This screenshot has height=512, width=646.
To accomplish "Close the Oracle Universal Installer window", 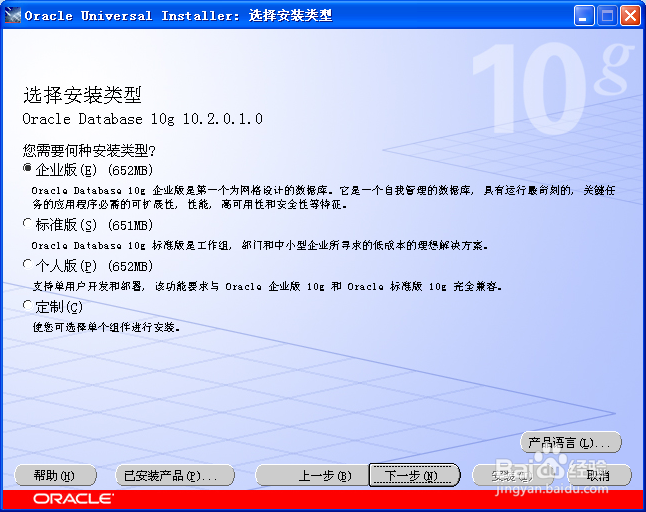I will (x=630, y=16).
